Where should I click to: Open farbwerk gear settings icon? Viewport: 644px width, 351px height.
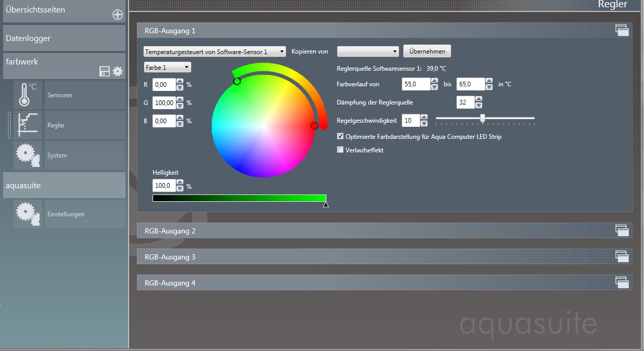point(118,71)
